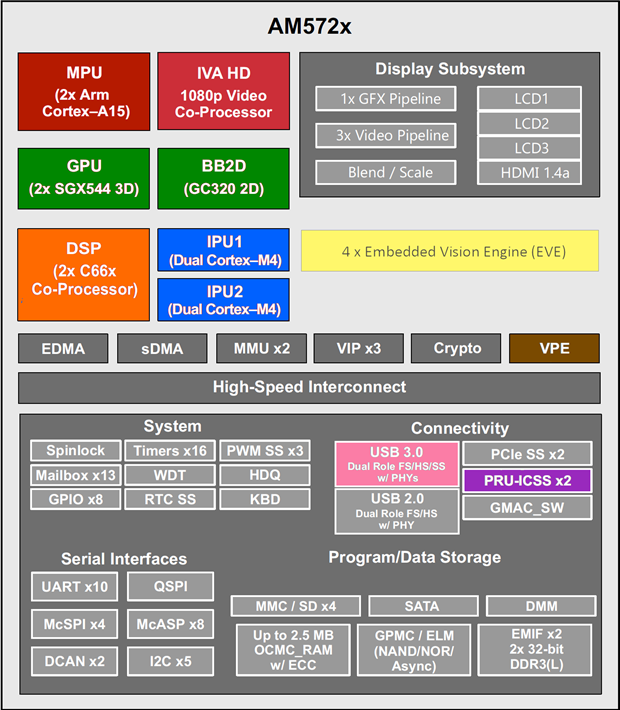Select the IPU1 Dual Cortex-M4 block
This screenshot has width=620, height=710.
(x=223, y=249)
